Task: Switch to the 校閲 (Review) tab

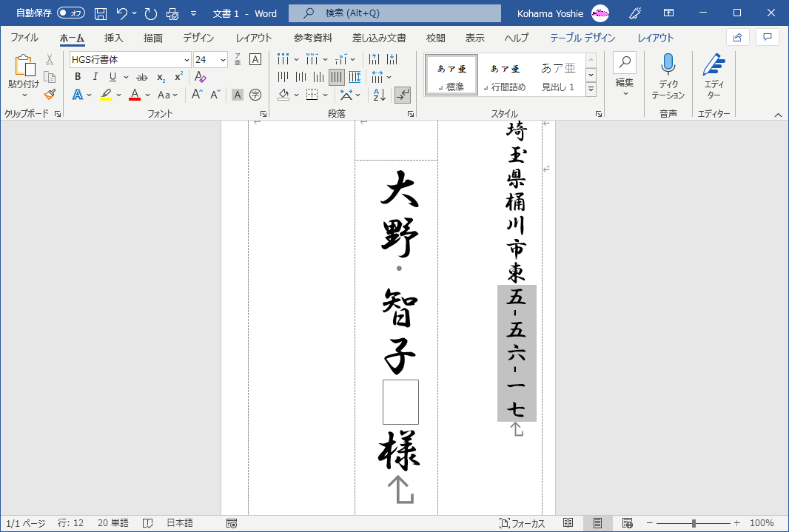Action: point(435,38)
